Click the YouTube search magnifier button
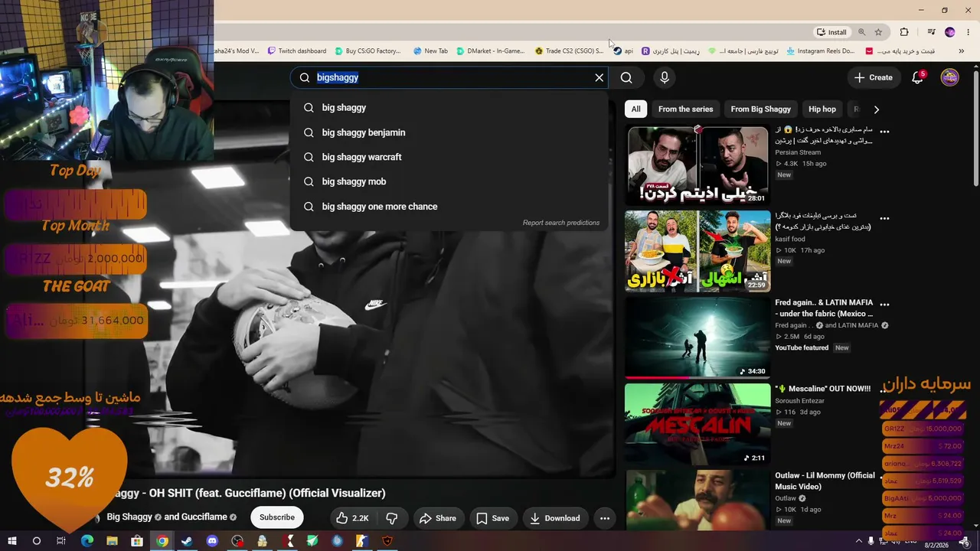Image resolution: width=980 pixels, height=551 pixels. [626, 77]
